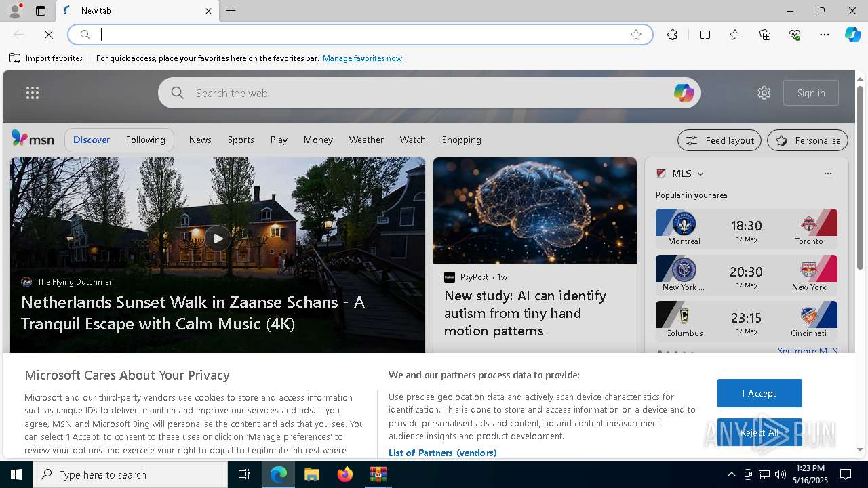
Task: Close the New tab tab
Action: pos(208,11)
